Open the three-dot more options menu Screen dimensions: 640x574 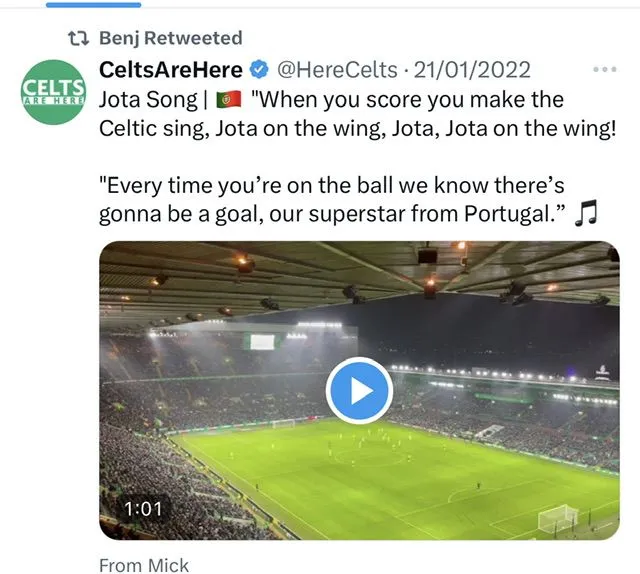605,70
